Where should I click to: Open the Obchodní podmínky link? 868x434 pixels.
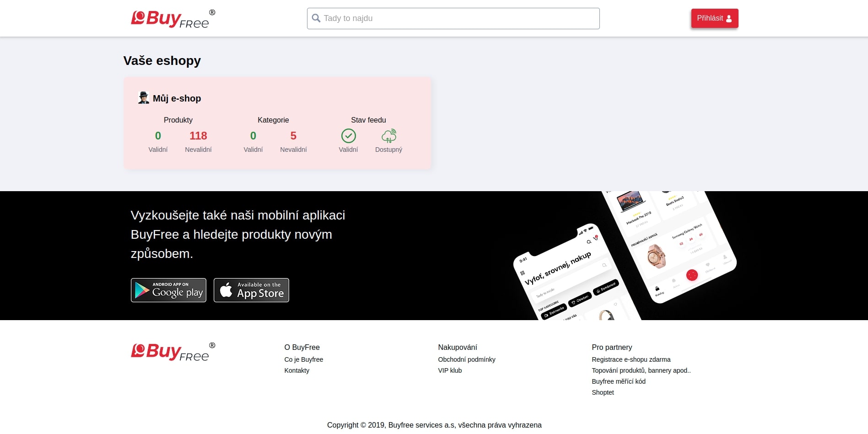(466, 359)
